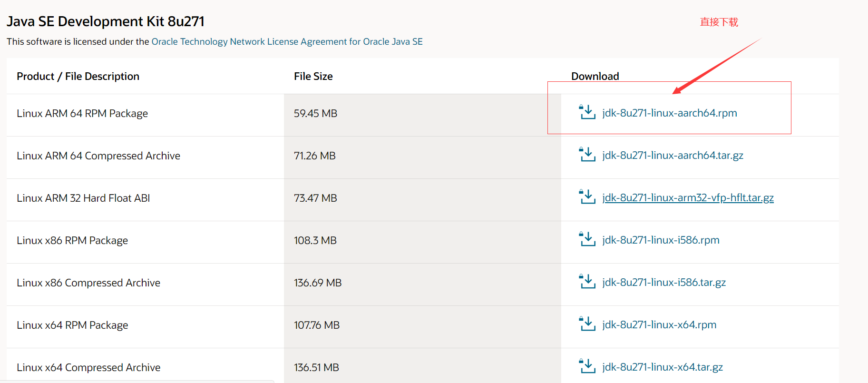Select the Linux x64 RPM Package label
868x383 pixels.
(x=72, y=325)
